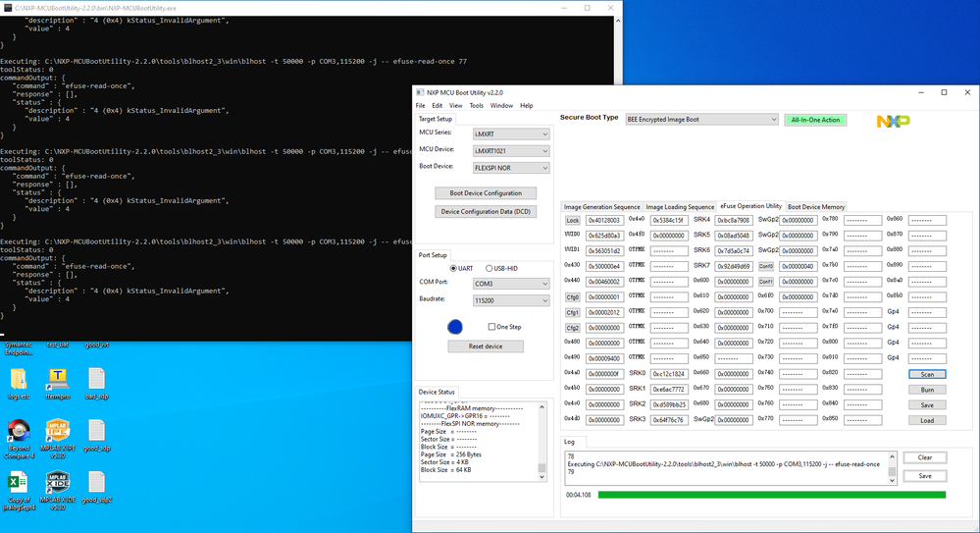The image size is (980, 533).
Task: Click the Save button in the Log panel
Action: tap(924, 476)
